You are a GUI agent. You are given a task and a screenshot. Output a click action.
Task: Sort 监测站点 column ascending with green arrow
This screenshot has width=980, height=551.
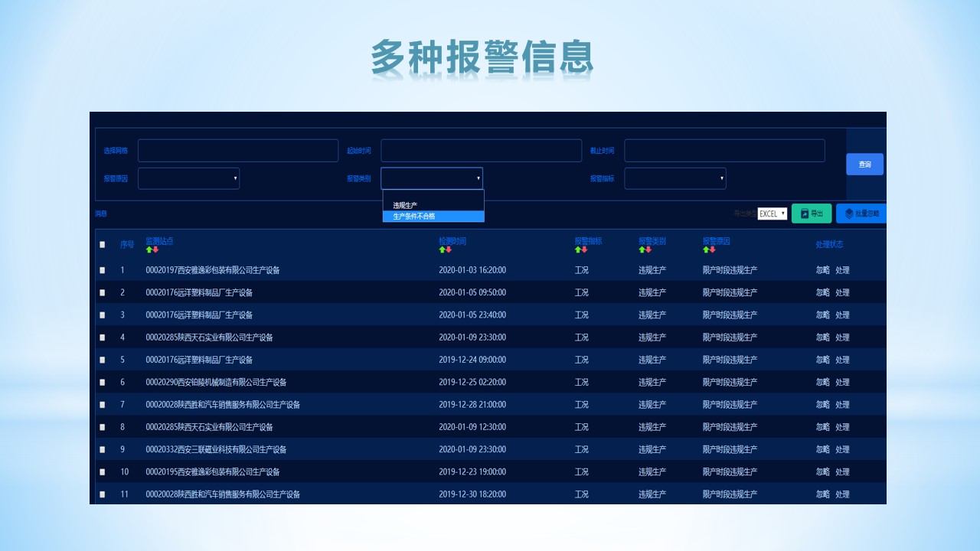(x=149, y=249)
